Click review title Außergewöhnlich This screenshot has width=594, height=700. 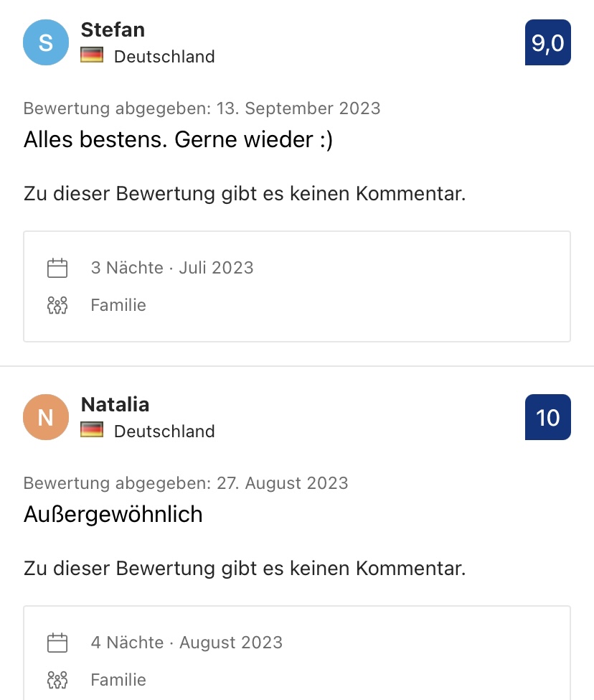point(113,514)
